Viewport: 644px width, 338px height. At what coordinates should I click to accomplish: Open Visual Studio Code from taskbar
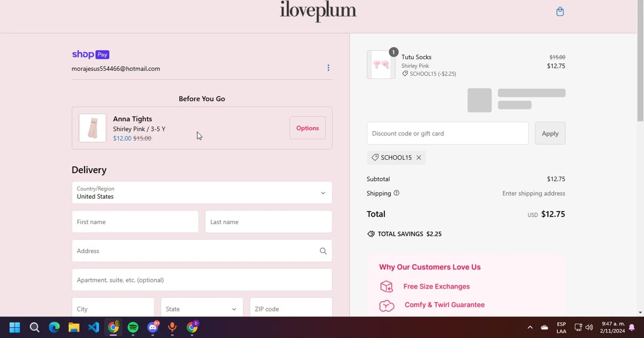(94, 328)
